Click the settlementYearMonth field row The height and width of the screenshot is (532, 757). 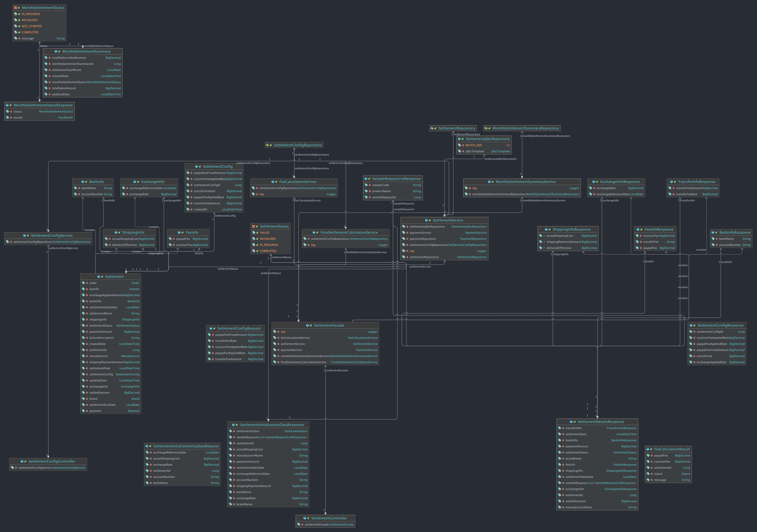[83, 70]
